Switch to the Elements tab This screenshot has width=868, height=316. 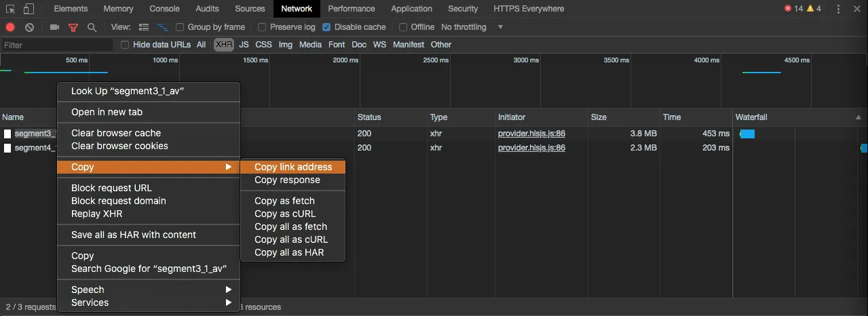pyautogui.click(x=71, y=9)
